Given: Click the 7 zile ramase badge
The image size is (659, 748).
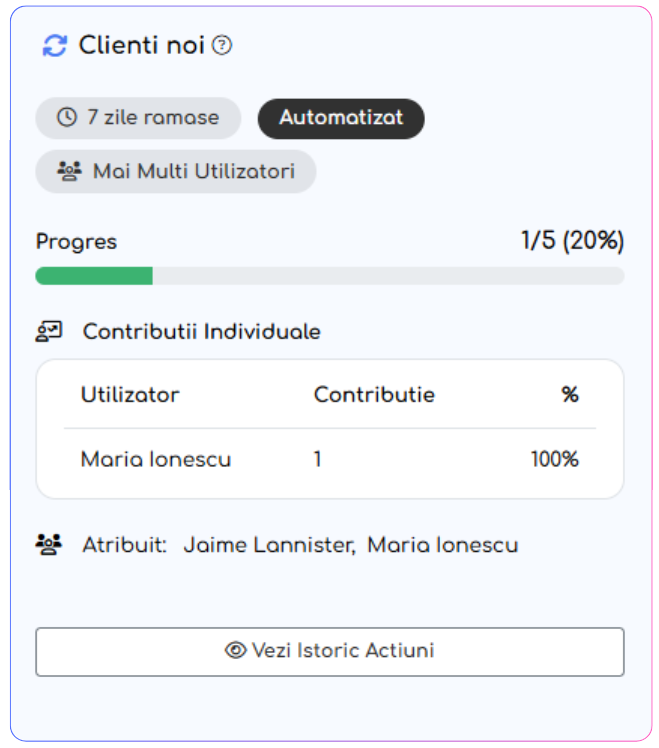Looking at the screenshot, I should pyautogui.click(x=138, y=117).
